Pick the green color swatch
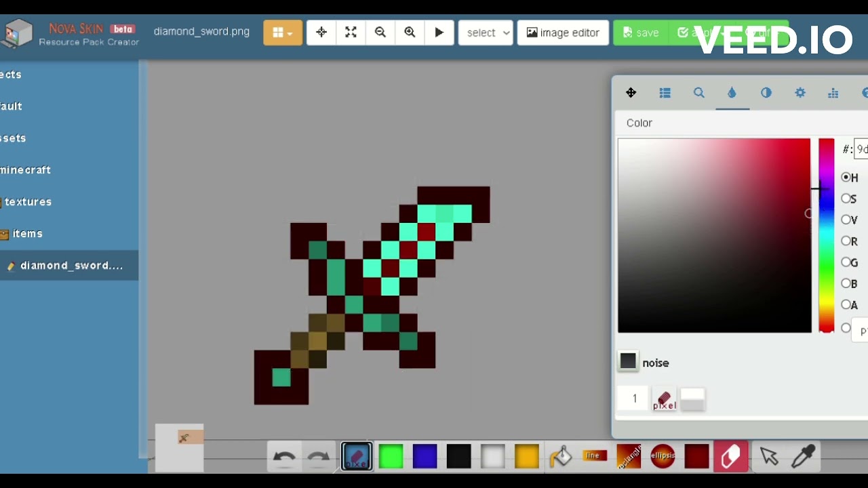The height and width of the screenshot is (488, 868). [x=391, y=456]
